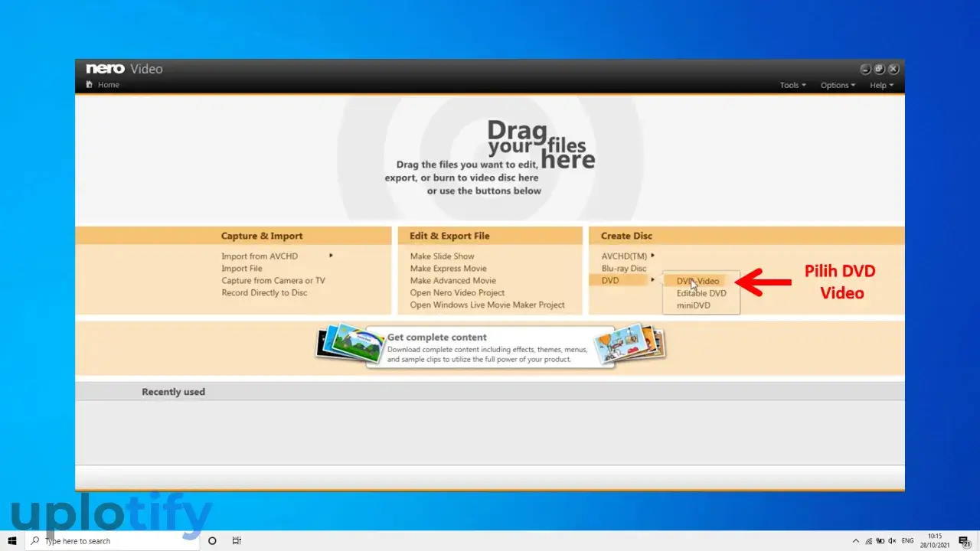Pick miniDVD from the submenu

[693, 305]
